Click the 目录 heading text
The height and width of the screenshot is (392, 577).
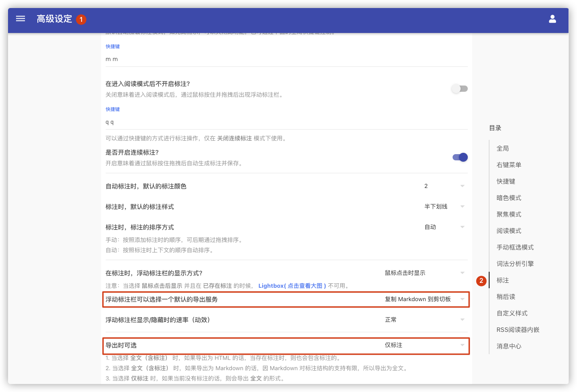coord(495,128)
